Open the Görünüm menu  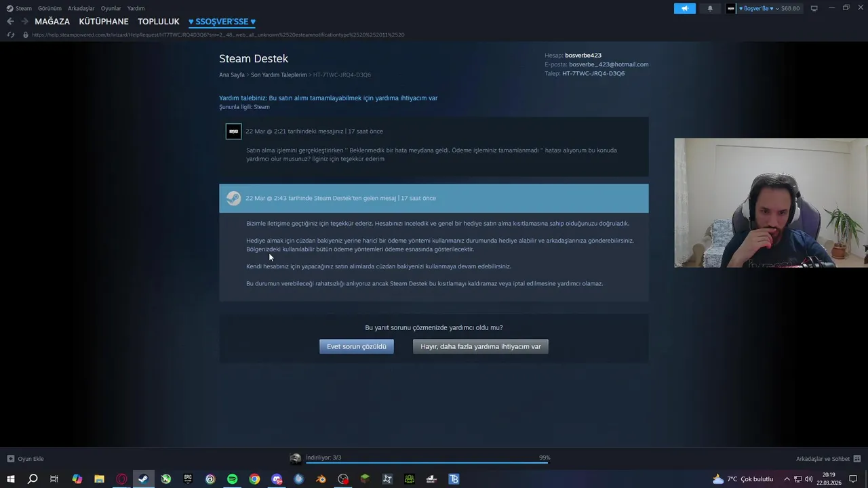click(50, 9)
